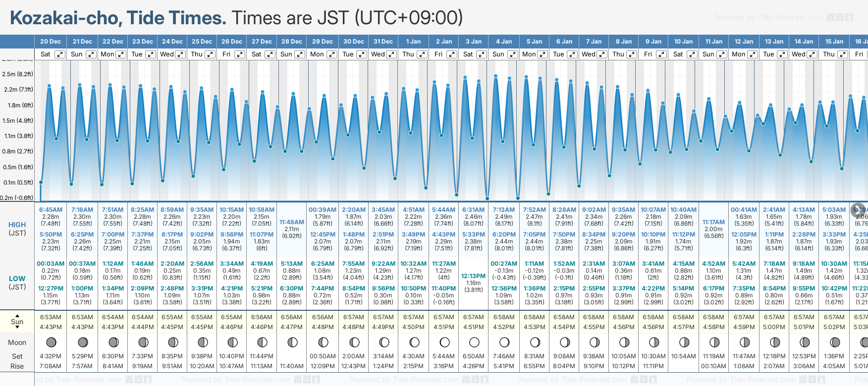Expand the Tue 13 Jan day column
The image size is (868, 386).
782,54
